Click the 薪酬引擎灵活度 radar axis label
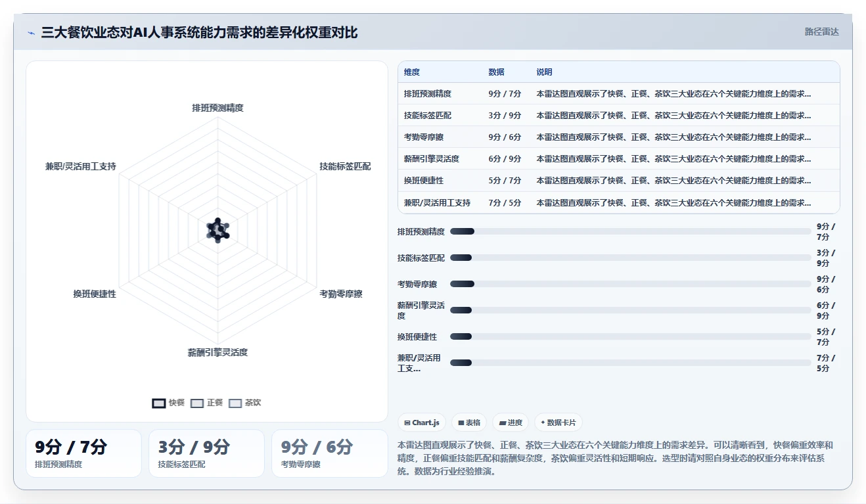866x504 pixels. tap(218, 353)
